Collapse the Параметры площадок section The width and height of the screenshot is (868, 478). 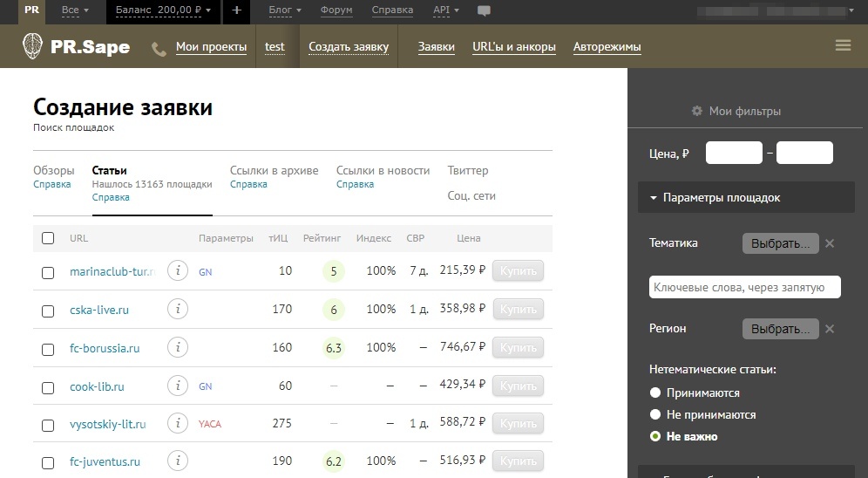746,198
